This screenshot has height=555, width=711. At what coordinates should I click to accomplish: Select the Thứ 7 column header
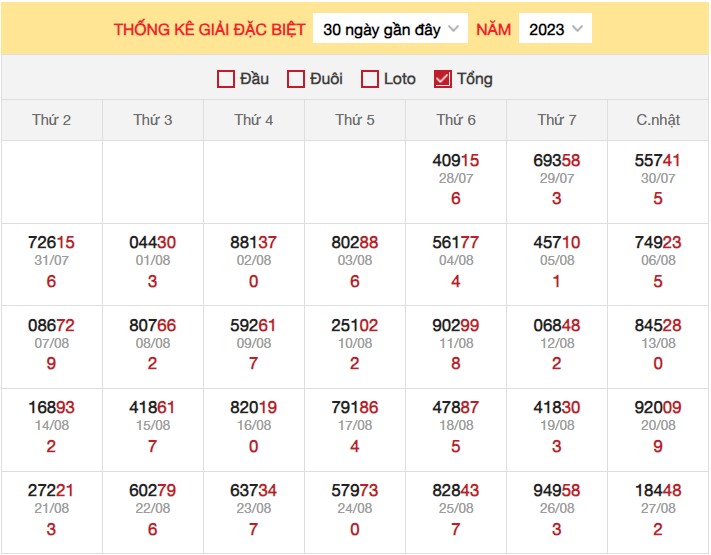[x=557, y=120]
